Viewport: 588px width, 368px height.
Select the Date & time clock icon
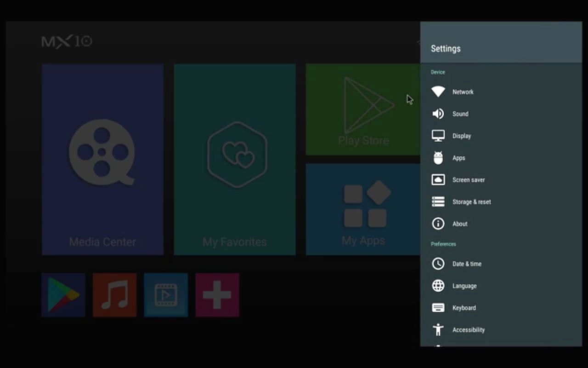[438, 264]
